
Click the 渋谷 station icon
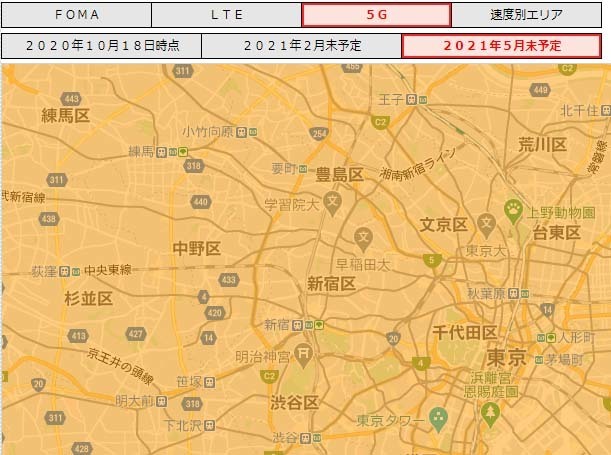tap(306, 438)
